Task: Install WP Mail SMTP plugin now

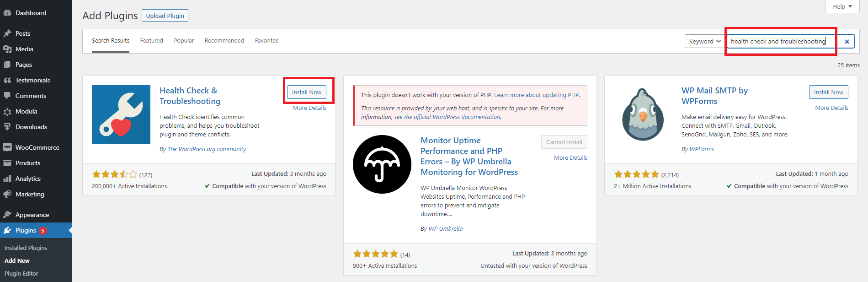Action: [829, 92]
